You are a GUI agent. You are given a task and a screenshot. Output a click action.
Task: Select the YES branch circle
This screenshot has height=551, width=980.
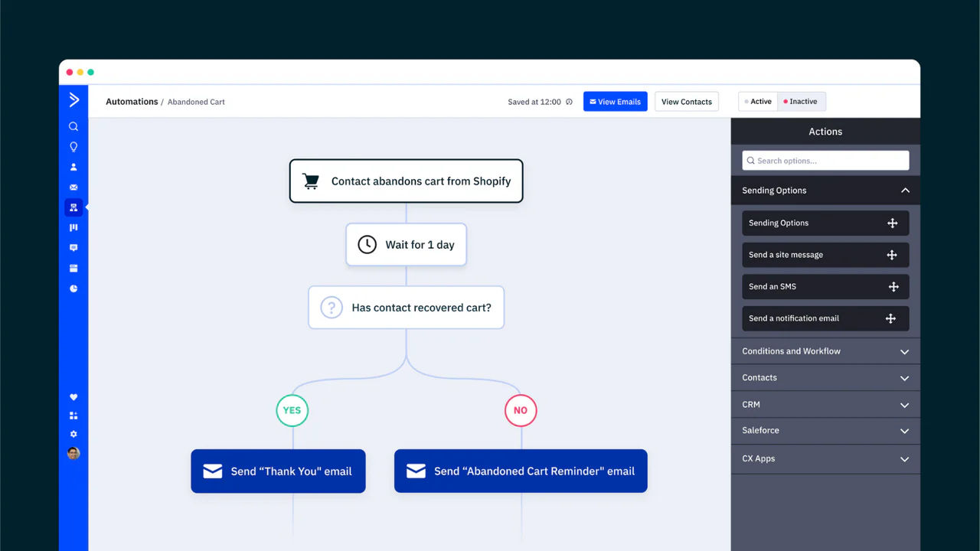click(292, 410)
